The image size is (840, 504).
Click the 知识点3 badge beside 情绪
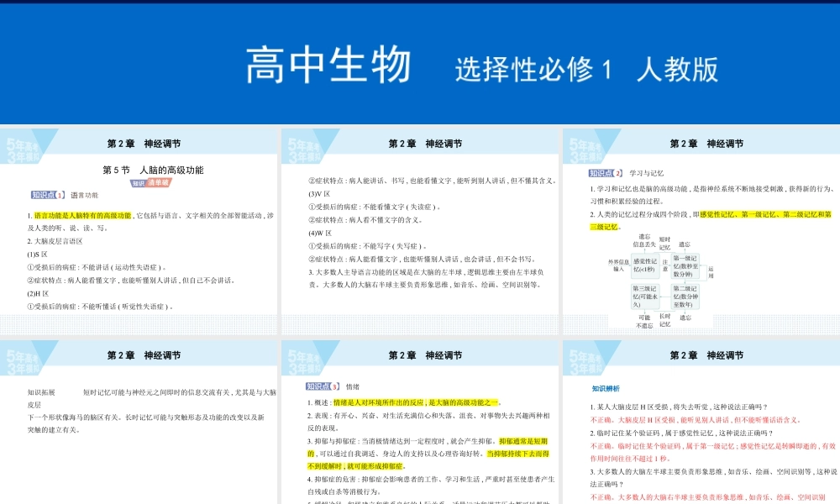[323, 386]
